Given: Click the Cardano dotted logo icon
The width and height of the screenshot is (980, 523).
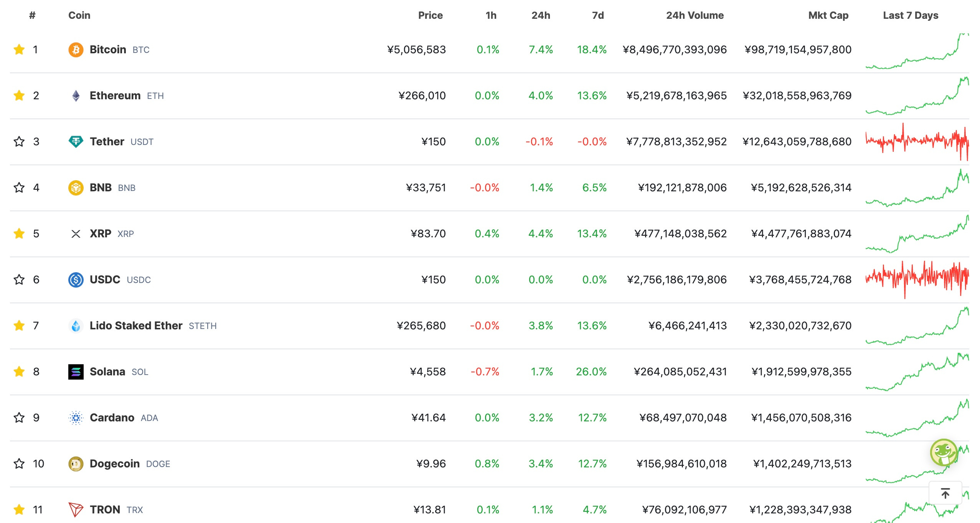Looking at the screenshot, I should point(76,418).
